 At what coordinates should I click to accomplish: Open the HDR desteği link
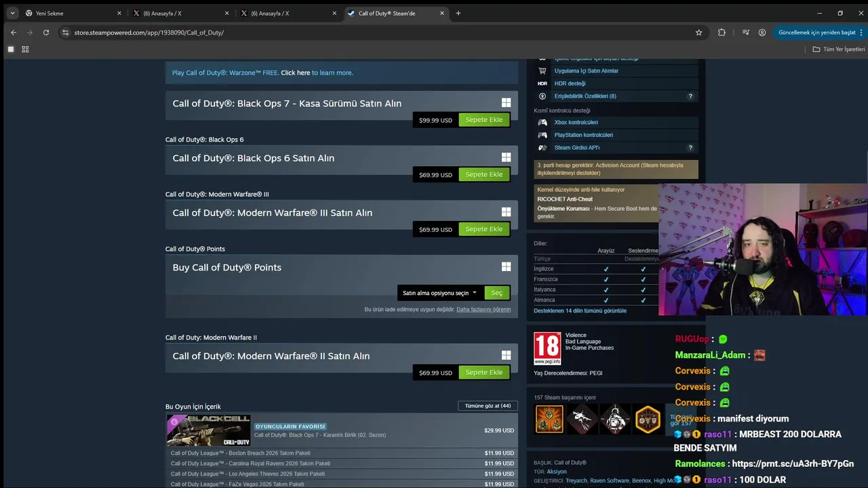click(x=570, y=83)
